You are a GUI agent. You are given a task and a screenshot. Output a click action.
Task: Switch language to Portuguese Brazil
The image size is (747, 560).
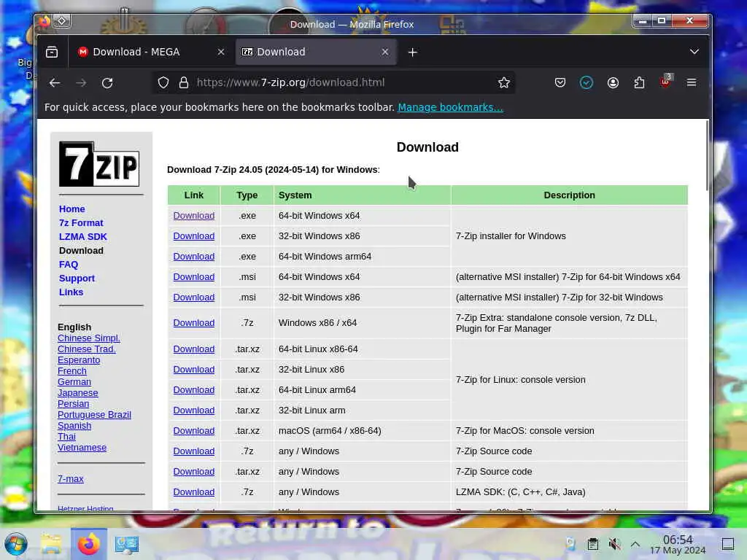(x=94, y=415)
